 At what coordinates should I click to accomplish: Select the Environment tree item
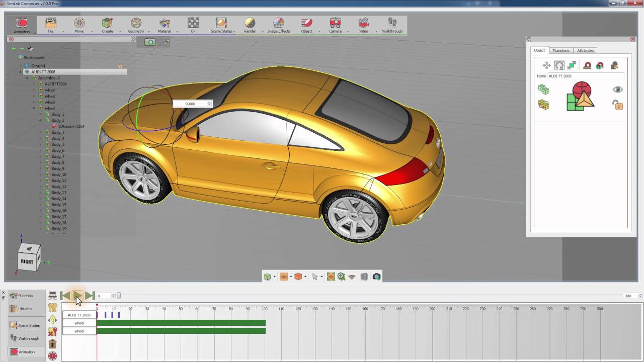(x=34, y=57)
